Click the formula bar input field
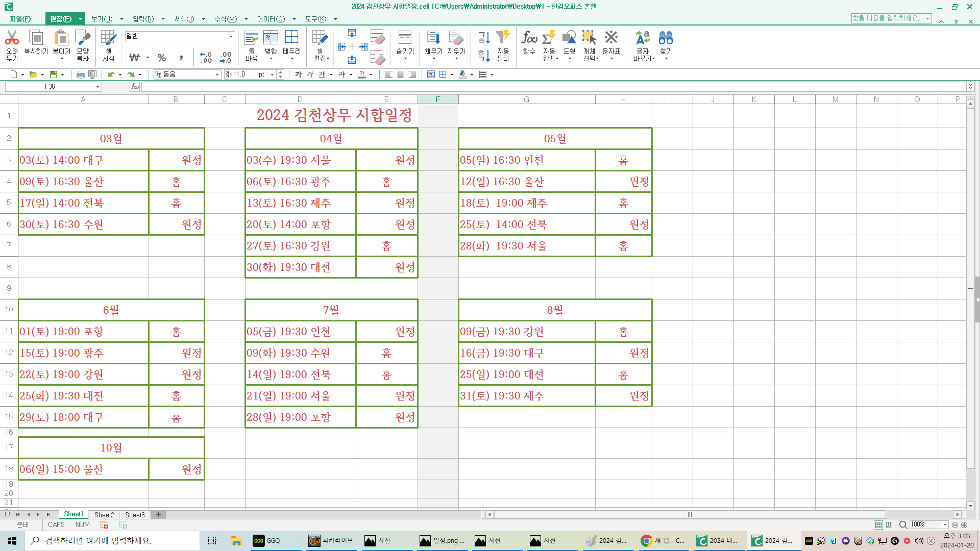Screen dimensions: 980x551 pyautogui.click(x=554, y=87)
